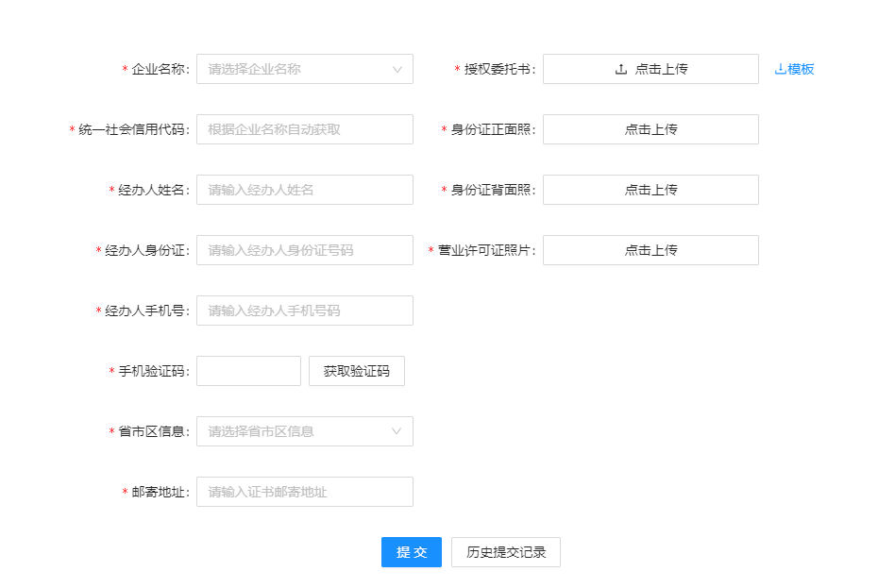Focus the 经办人手机号 input
This screenshot has width=878, height=588.
point(304,311)
